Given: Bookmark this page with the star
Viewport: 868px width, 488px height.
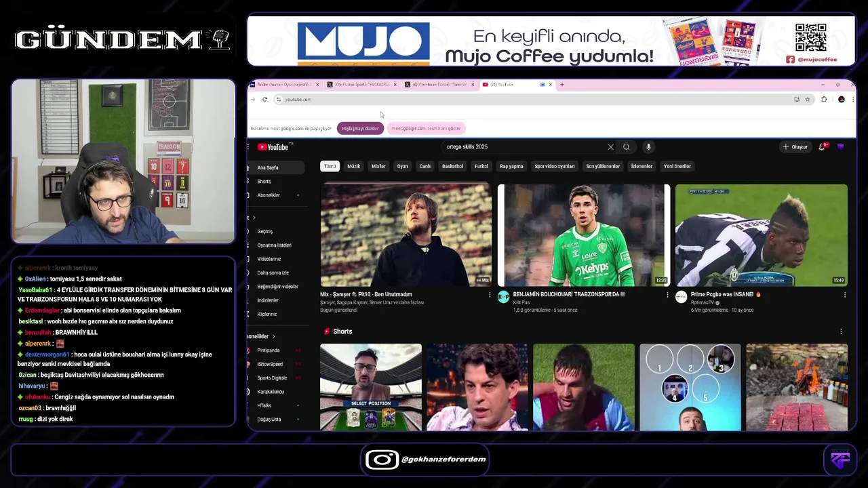Looking at the screenshot, I should click(x=808, y=100).
